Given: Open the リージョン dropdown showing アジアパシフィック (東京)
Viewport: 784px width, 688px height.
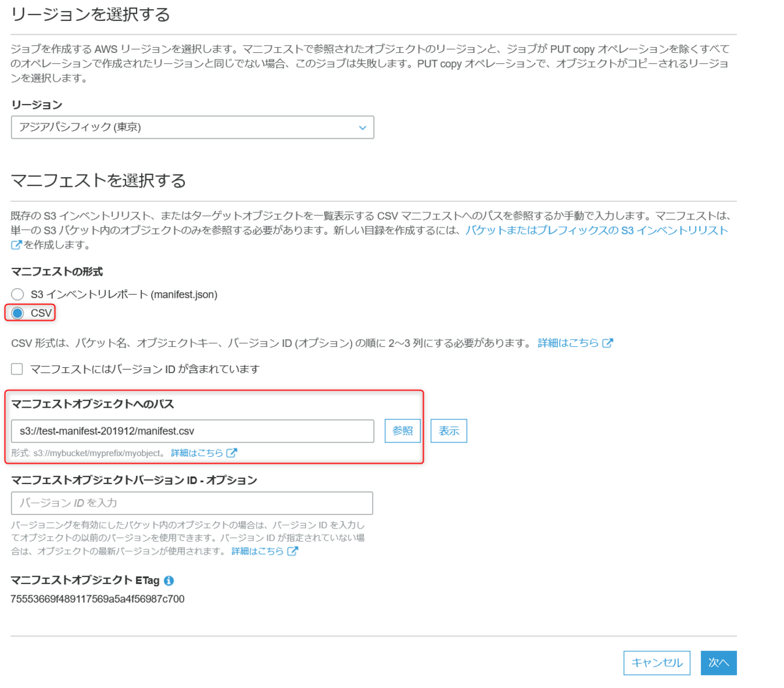Looking at the screenshot, I should (192, 127).
